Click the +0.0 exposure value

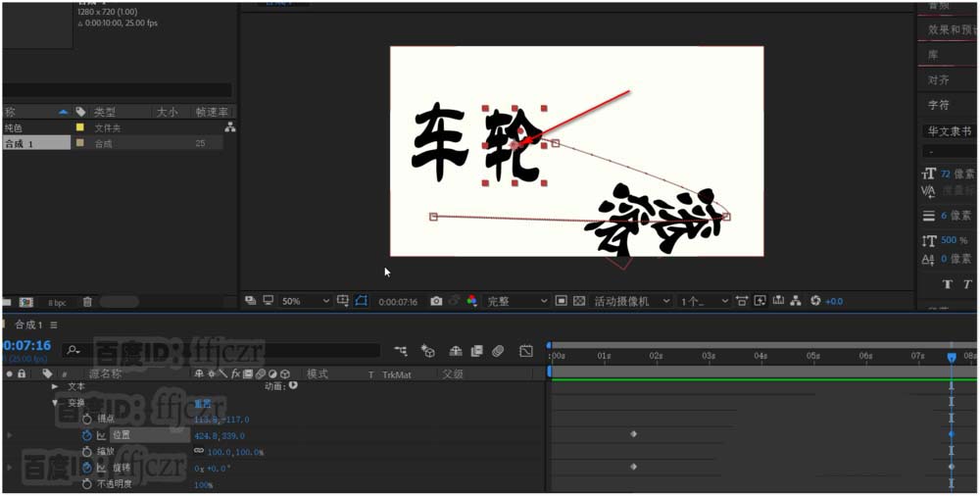point(834,302)
